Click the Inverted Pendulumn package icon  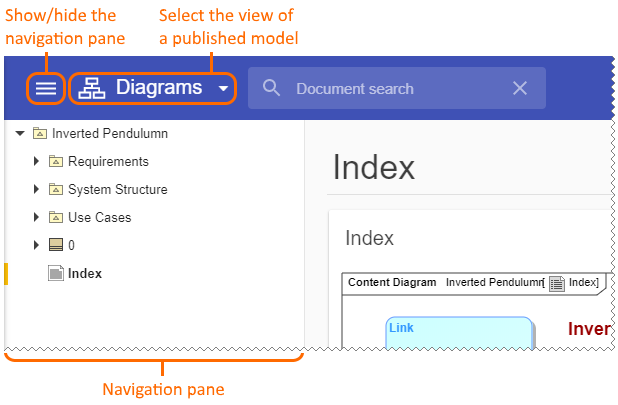click(x=39, y=133)
